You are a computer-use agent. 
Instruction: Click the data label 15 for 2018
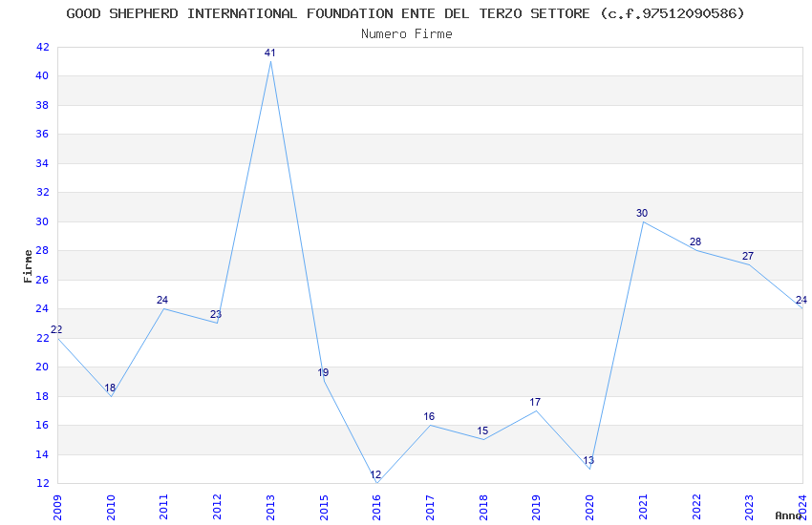(482, 430)
